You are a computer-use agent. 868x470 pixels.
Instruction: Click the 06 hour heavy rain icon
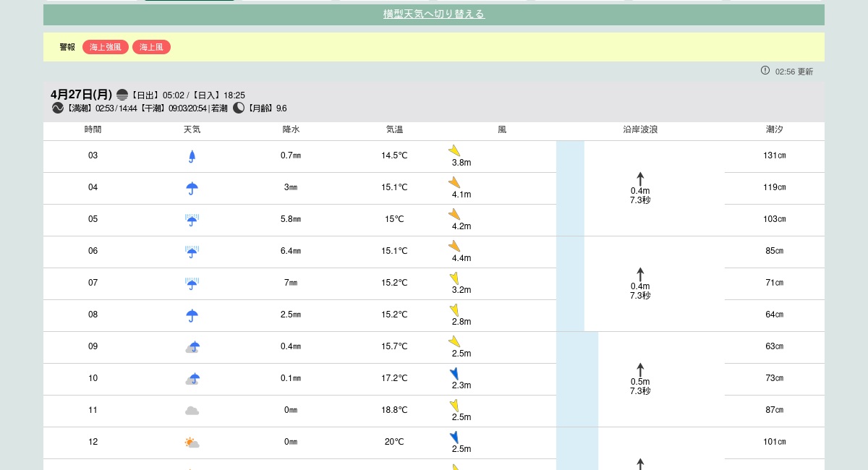pyautogui.click(x=192, y=252)
